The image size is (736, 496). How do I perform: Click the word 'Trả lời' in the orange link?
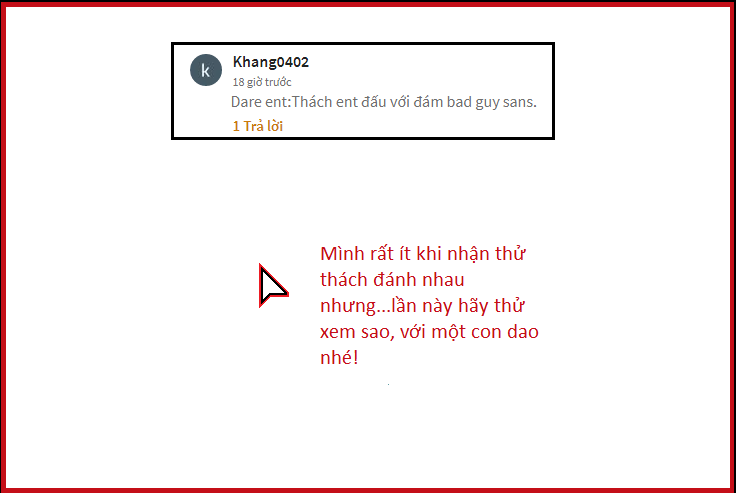(263, 126)
